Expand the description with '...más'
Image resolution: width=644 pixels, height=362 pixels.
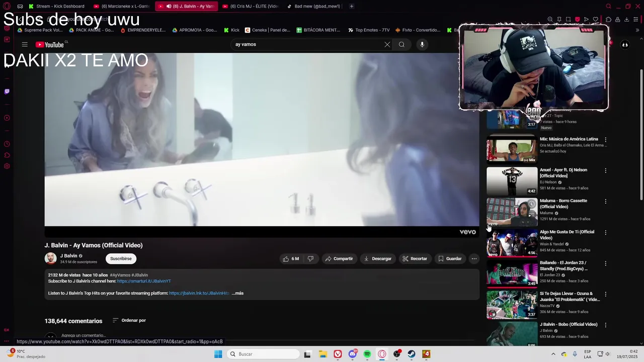237,293
